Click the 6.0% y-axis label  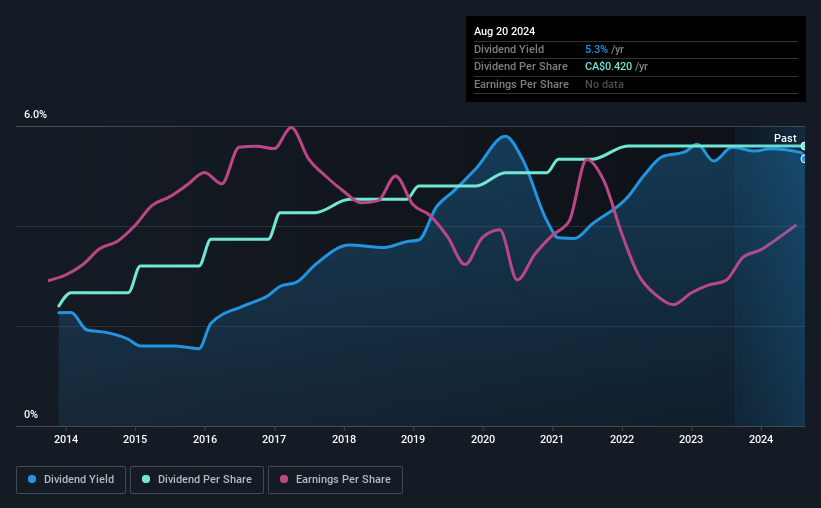[x=35, y=115]
